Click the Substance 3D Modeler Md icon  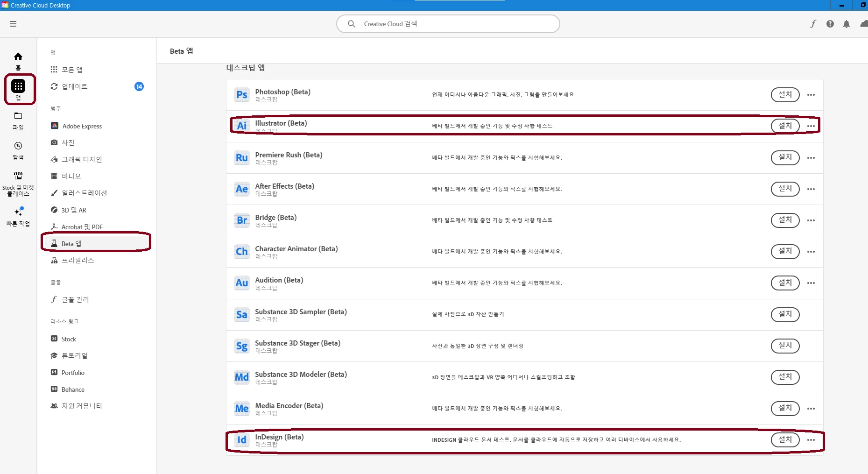click(242, 377)
